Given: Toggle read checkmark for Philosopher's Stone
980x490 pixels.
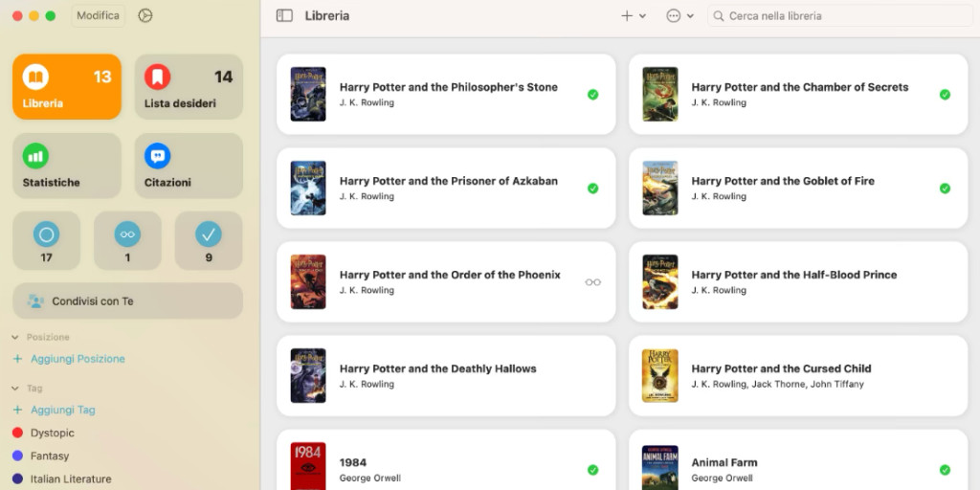Looking at the screenshot, I should click(x=593, y=95).
